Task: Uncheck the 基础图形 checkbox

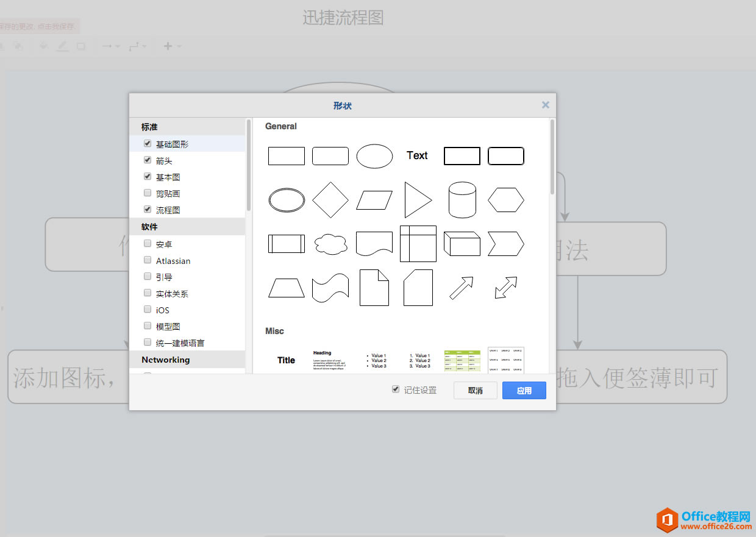Action: point(148,144)
